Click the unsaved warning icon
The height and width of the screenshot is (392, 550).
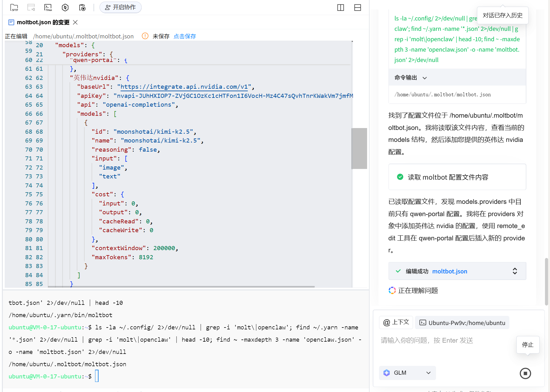coord(145,36)
